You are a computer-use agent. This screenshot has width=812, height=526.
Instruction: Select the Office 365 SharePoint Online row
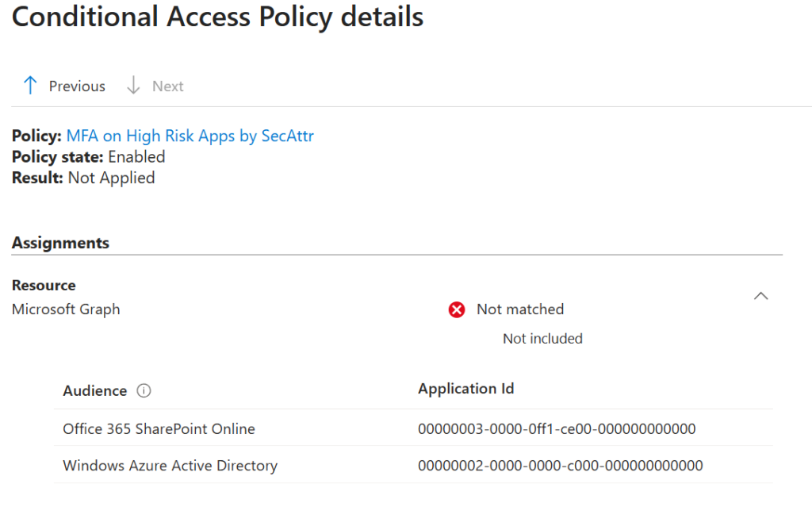tap(159, 428)
